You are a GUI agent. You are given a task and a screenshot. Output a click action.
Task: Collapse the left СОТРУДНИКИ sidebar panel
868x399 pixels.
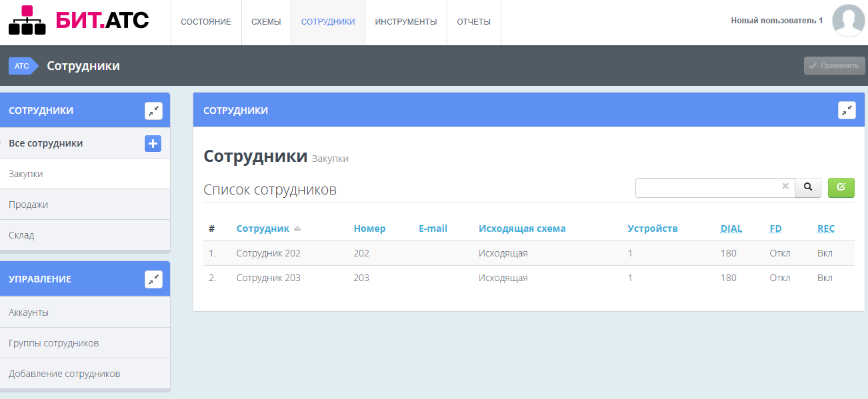(154, 110)
